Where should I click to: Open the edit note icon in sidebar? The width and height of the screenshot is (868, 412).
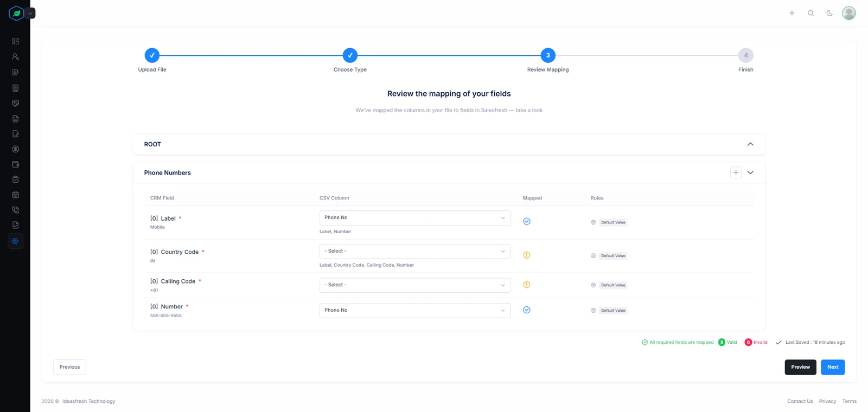[x=15, y=134]
